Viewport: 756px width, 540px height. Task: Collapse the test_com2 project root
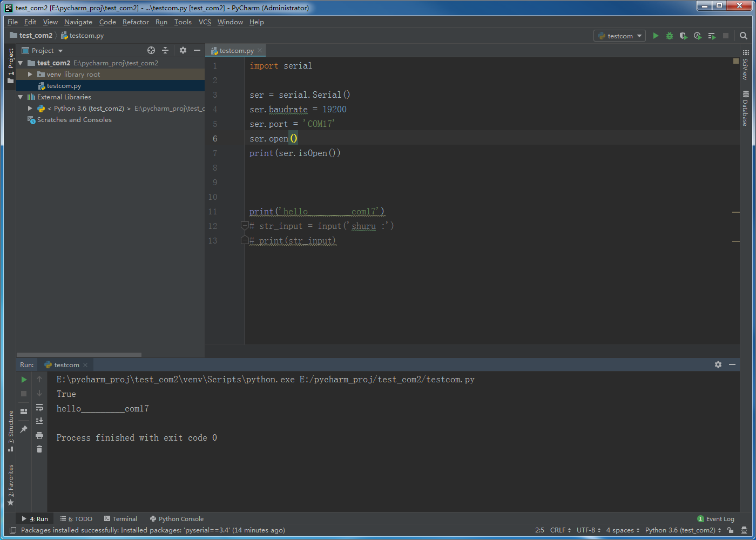click(x=21, y=63)
